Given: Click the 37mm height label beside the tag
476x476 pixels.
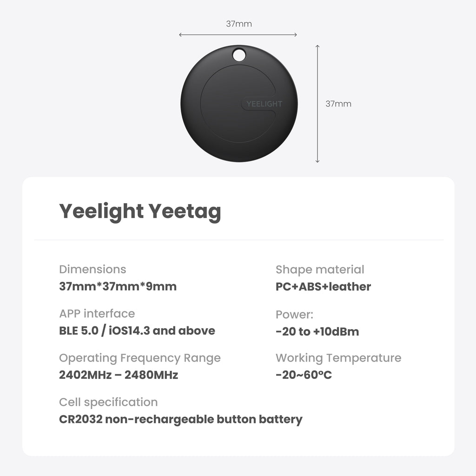Looking at the screenshot, I should (x=338, y=104).
